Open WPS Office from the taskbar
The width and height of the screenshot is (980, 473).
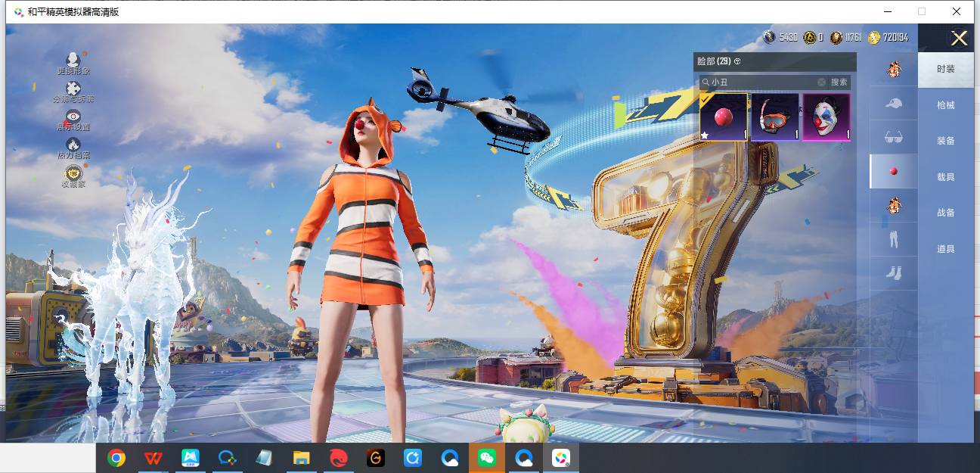tap(154, 458)
